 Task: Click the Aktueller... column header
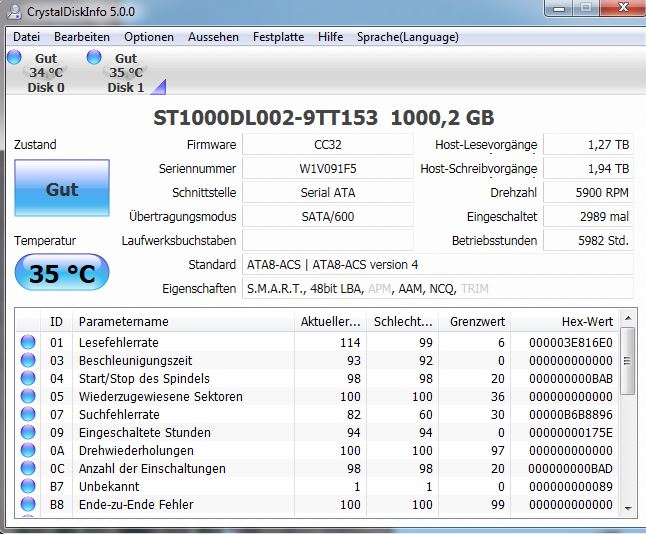[x=330, y=321]
